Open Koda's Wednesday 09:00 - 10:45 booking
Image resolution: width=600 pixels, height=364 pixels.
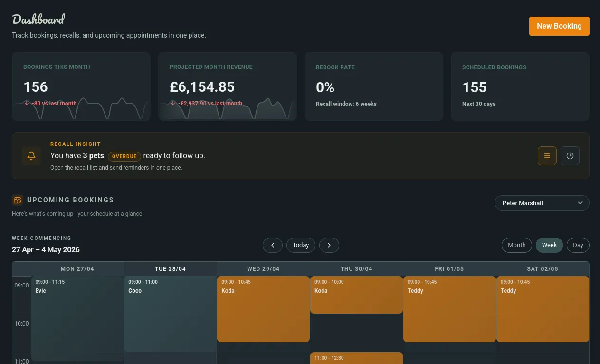point(264,309)
